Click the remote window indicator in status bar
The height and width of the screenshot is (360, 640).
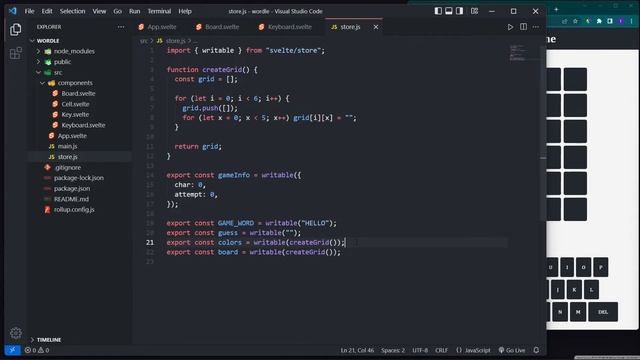tap(13, 350)
